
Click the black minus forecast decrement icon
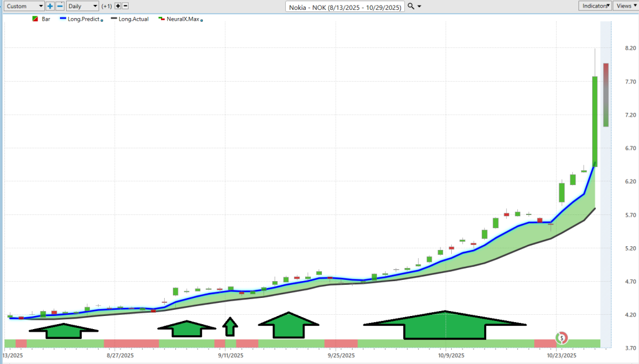click(x=125, y=6)
